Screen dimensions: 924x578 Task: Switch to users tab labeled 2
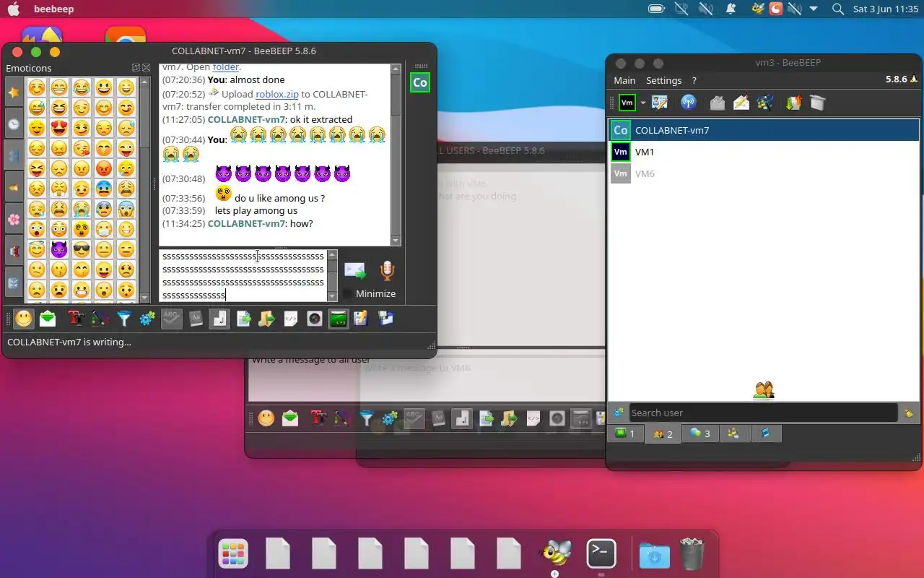tap(663, 433)
